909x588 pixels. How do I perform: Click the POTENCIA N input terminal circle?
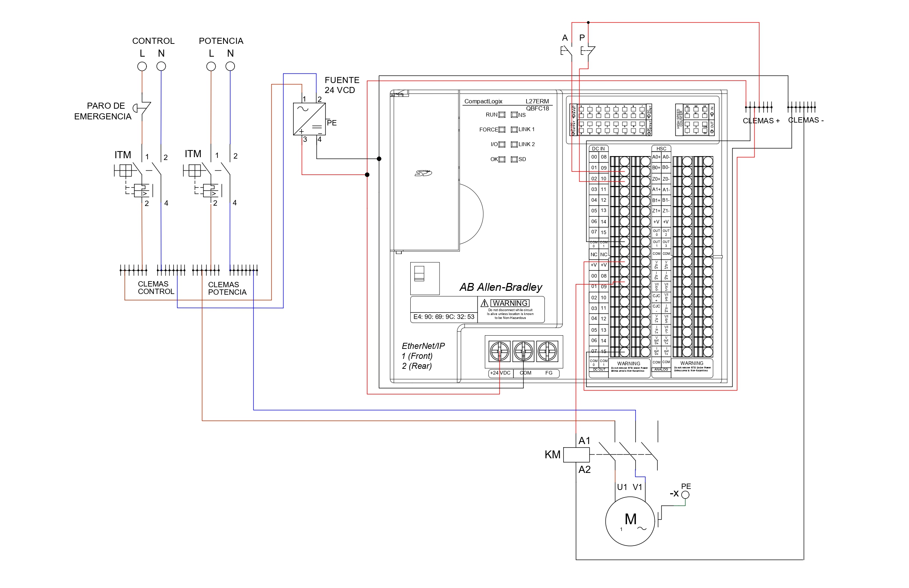tap(230, 66)
